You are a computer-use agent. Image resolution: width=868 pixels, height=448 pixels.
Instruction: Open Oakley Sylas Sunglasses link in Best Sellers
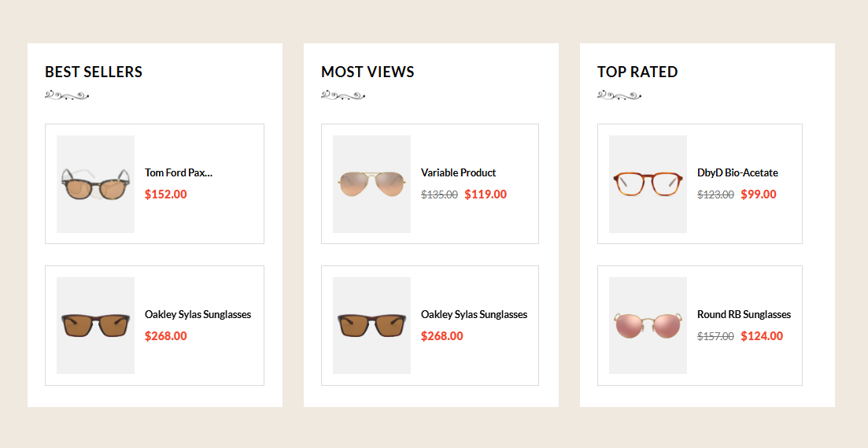(198, 314)
